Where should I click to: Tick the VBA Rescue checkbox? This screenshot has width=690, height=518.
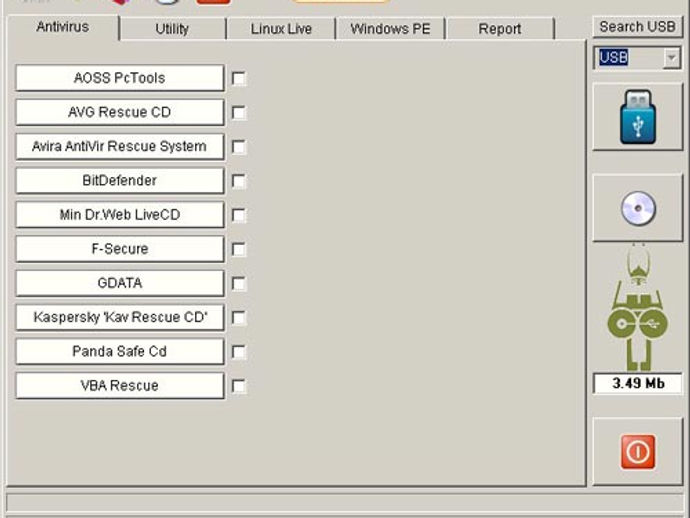[x=239, y=386]
